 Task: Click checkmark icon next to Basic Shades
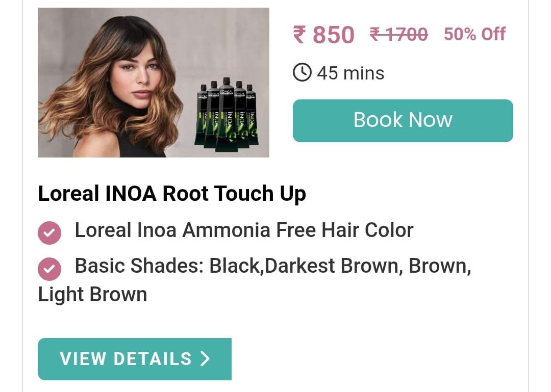(x=49, y=269)
